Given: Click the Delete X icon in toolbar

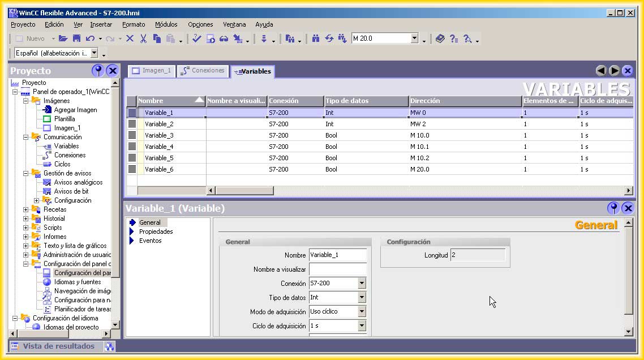Looking at the screenshot, I should [x=130, y=38].
